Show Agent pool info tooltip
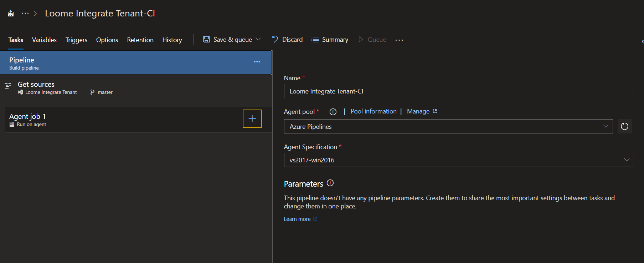 (333, 112)
